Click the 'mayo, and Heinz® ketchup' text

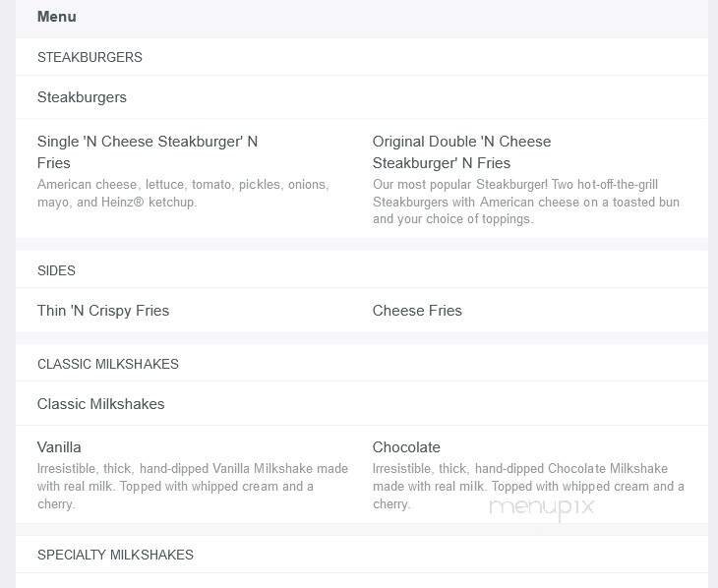pos(117,203)
